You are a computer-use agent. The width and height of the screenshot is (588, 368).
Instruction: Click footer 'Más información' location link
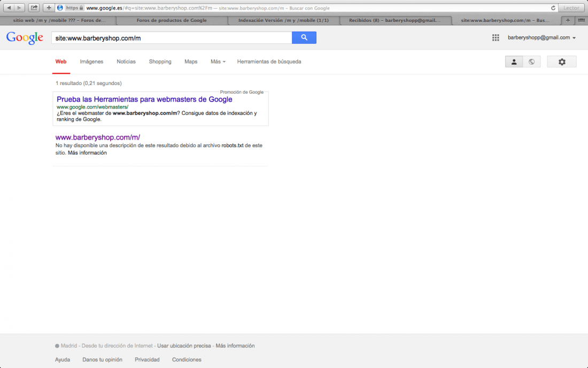[235, 346]
